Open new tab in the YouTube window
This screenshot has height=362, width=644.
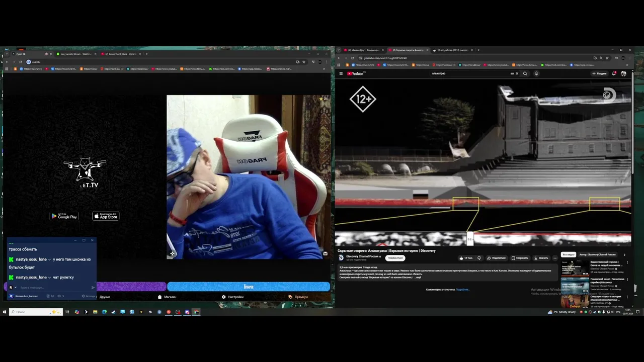(478, 50)
